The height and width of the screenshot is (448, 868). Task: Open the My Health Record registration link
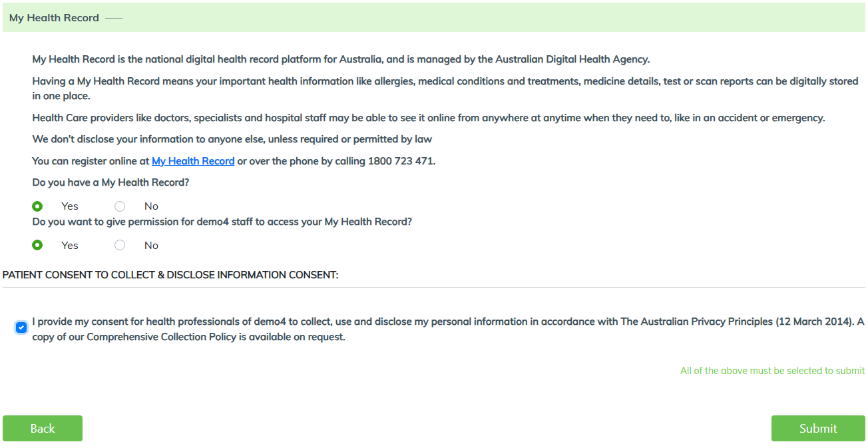click(193, 161)
